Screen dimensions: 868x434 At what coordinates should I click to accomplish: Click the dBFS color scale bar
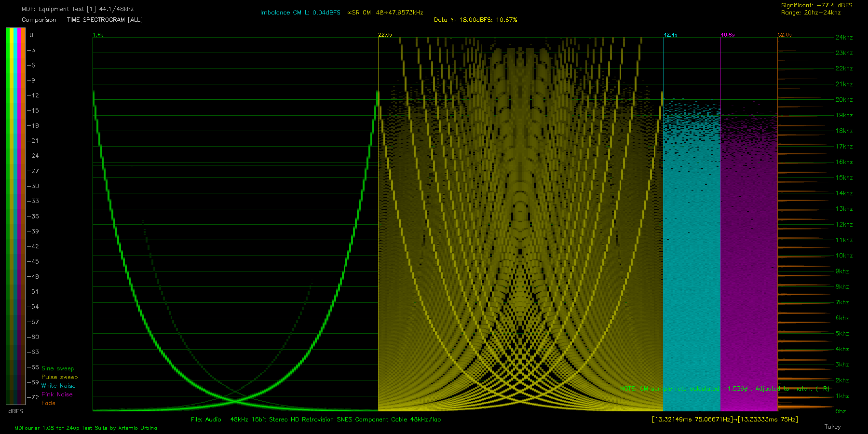click(15, 216)
